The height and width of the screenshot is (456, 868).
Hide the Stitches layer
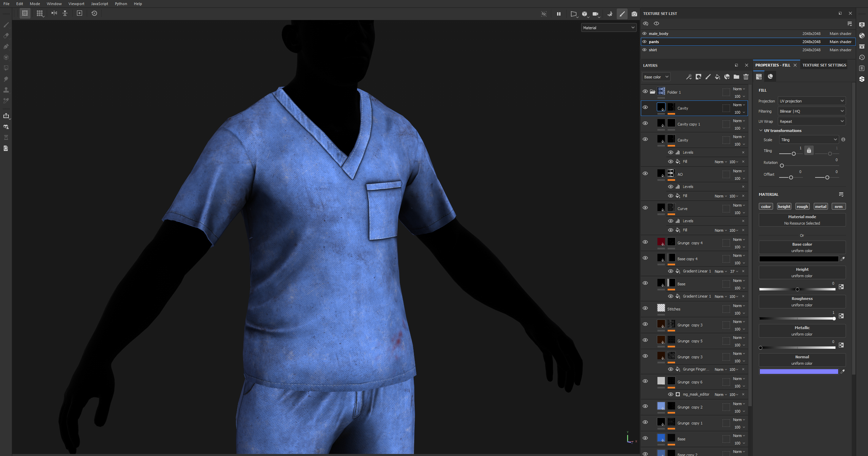pos(645,308)
